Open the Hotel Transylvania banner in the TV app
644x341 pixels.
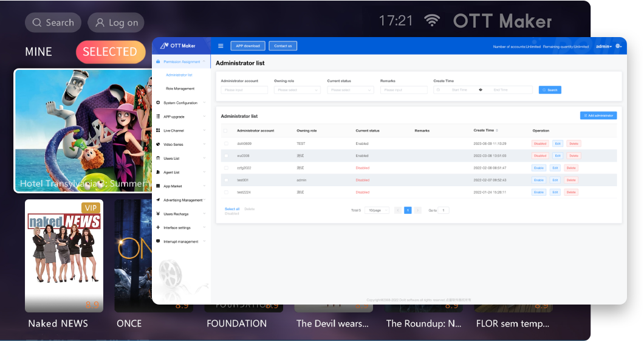[x=83, y=131]
